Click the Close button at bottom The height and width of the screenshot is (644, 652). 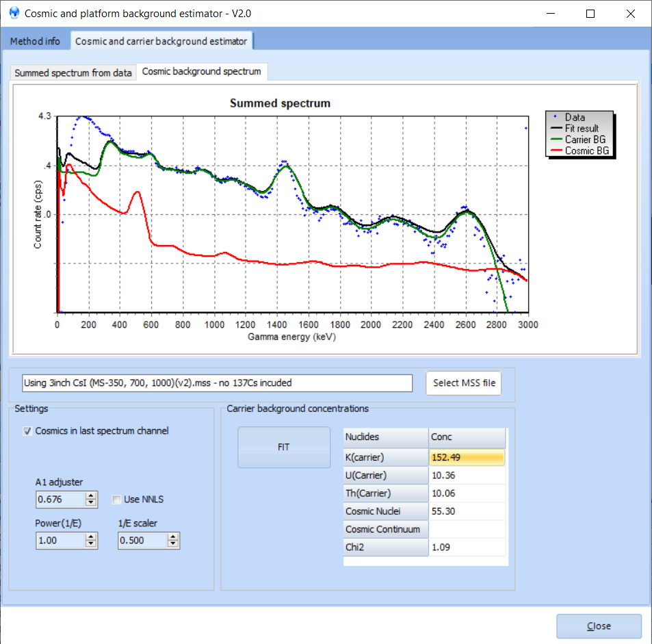pyautogui.click(x=599, y=626)
